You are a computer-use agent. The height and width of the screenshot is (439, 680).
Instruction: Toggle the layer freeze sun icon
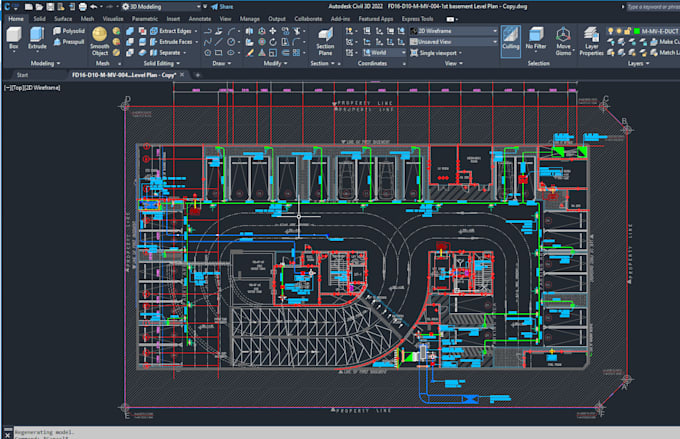point(619,31)
